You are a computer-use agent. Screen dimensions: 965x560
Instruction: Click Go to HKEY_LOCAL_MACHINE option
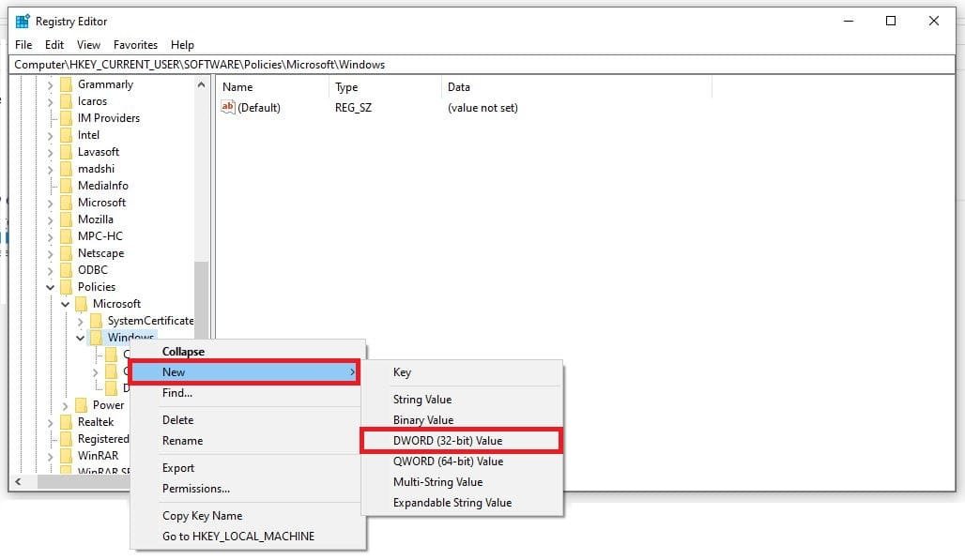pyautogui.click(x=238, y=536)
